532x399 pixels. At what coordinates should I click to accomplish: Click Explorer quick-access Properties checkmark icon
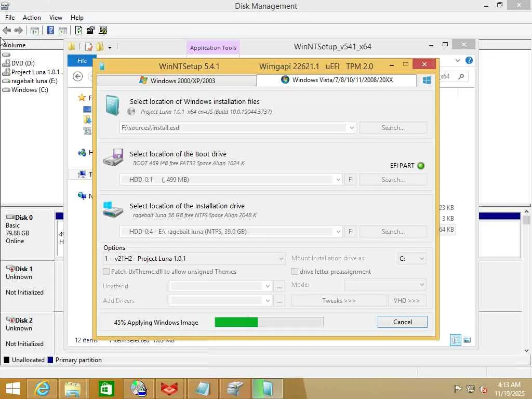(x=88, y=47)
